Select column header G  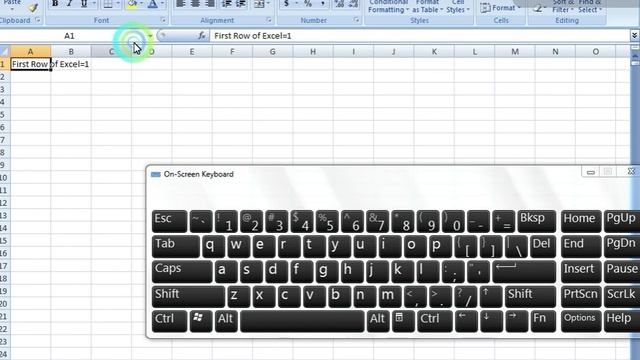coord(272,51)
